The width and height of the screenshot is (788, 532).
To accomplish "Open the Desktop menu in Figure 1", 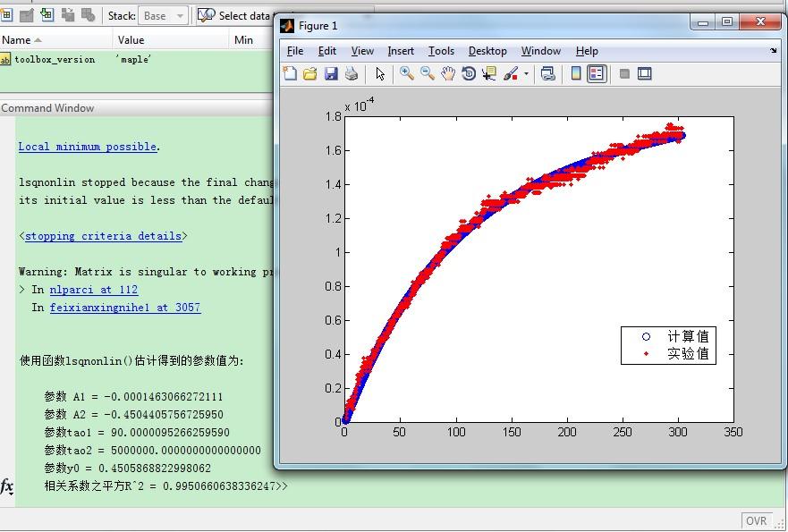I will (487, 51).
